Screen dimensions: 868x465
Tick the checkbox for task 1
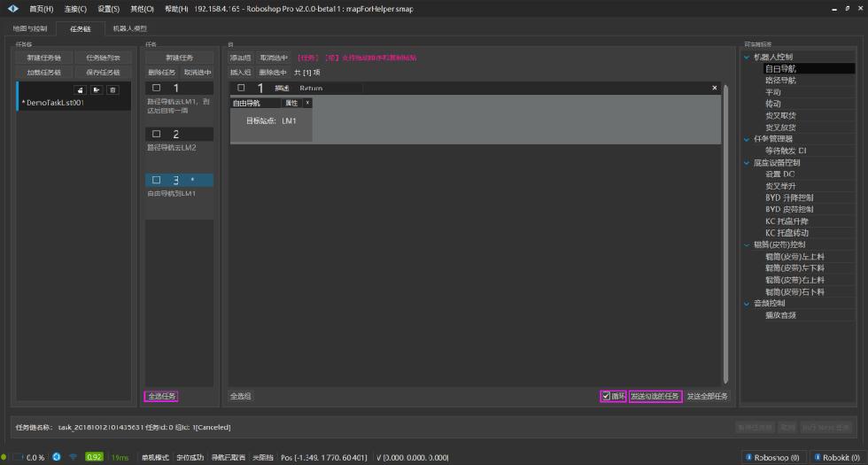[157, 88]
